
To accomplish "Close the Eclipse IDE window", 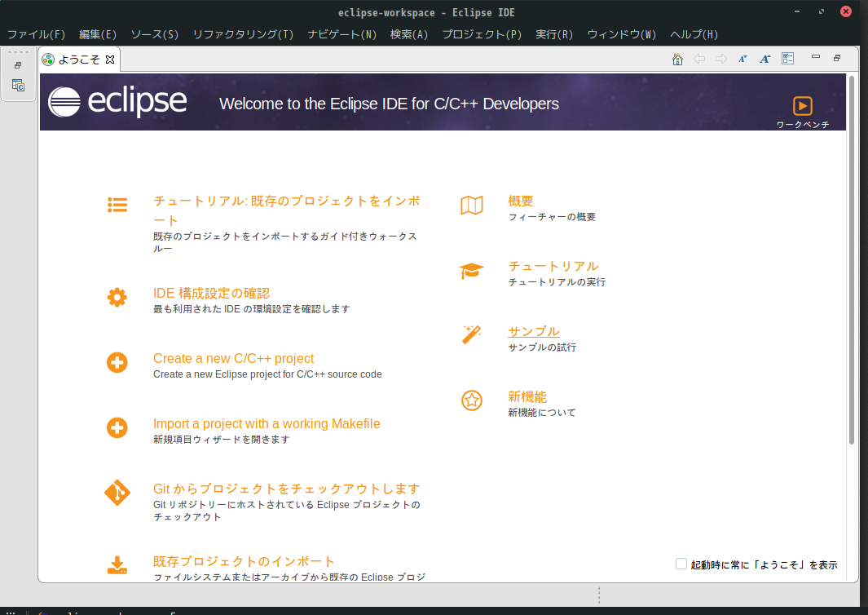I will 845,11.
